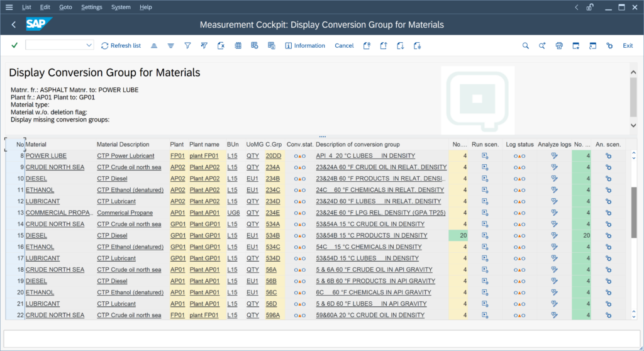
Task: Click the Material column header
Action: pos(36,144)
